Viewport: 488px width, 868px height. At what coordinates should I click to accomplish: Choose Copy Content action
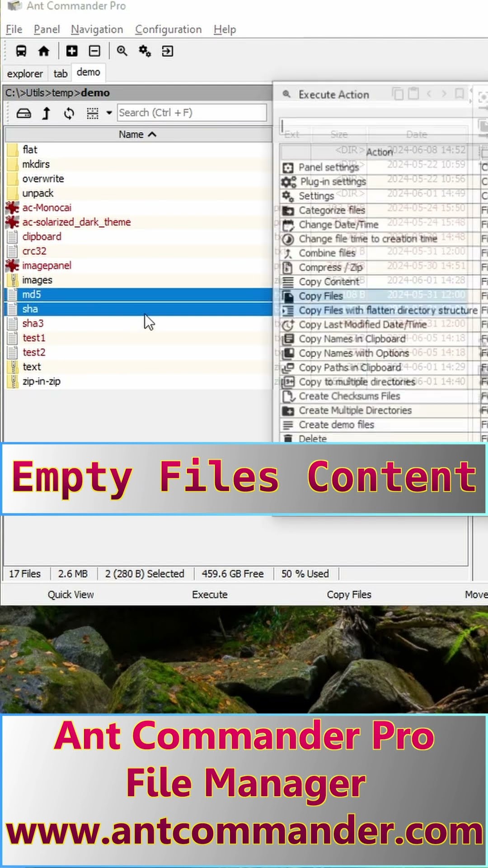pos(380,282)
